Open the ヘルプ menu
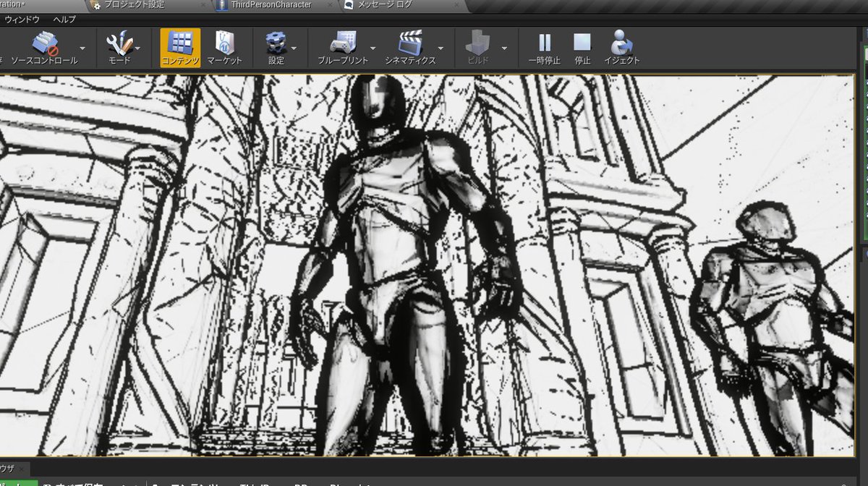This screenshot has height=486, width=868. tap(64, 19)
